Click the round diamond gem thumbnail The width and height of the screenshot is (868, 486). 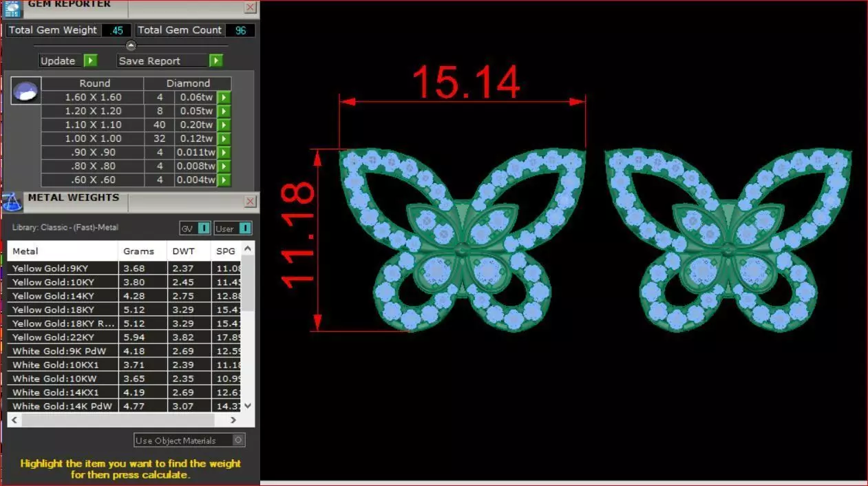(26, 90)
